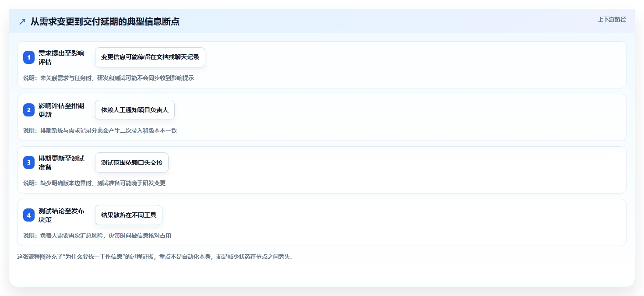This screenshot has height=296, width=644.
Task: Select the step label 影响评估至排期更新
Action: tap(61, 110)
